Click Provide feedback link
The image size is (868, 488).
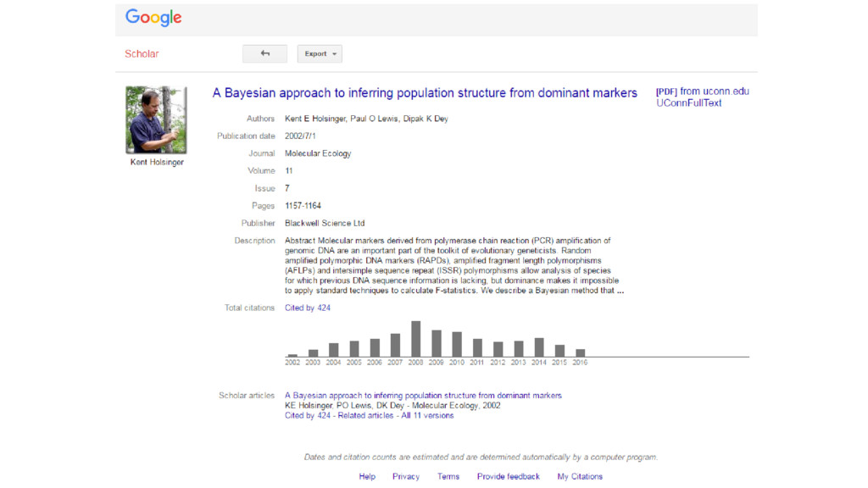pos(508,477)
